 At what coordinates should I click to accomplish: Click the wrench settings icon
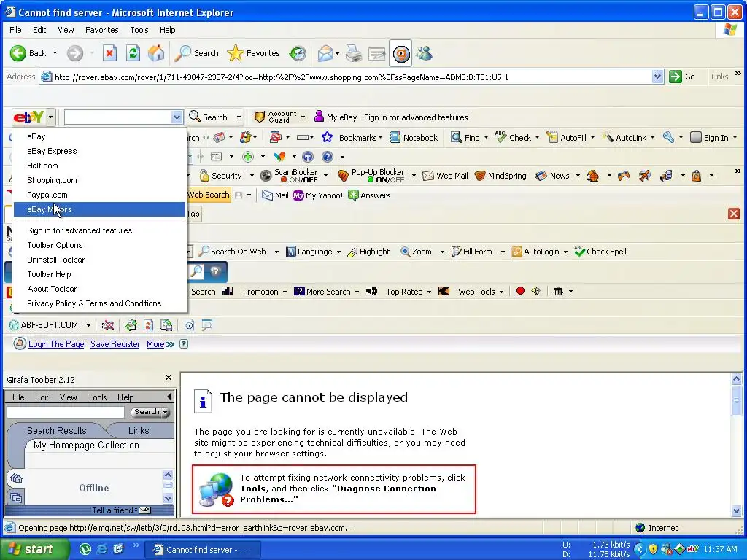[x=668, y=138]
